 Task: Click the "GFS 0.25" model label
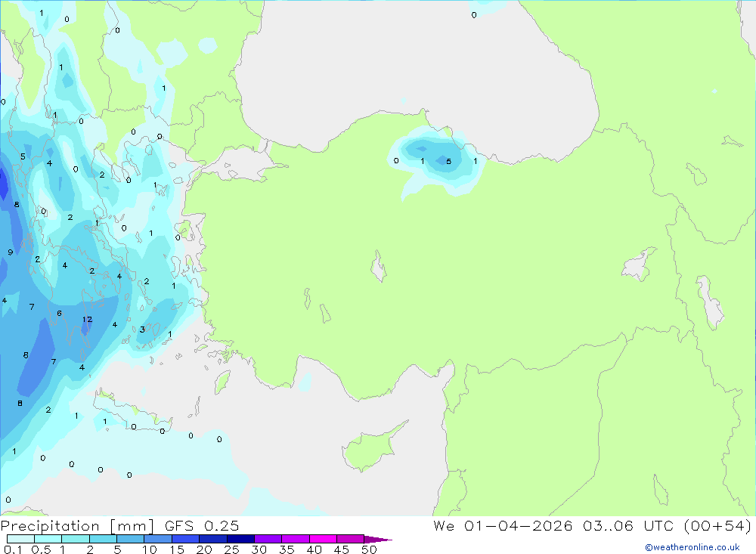tap(202, 525)
